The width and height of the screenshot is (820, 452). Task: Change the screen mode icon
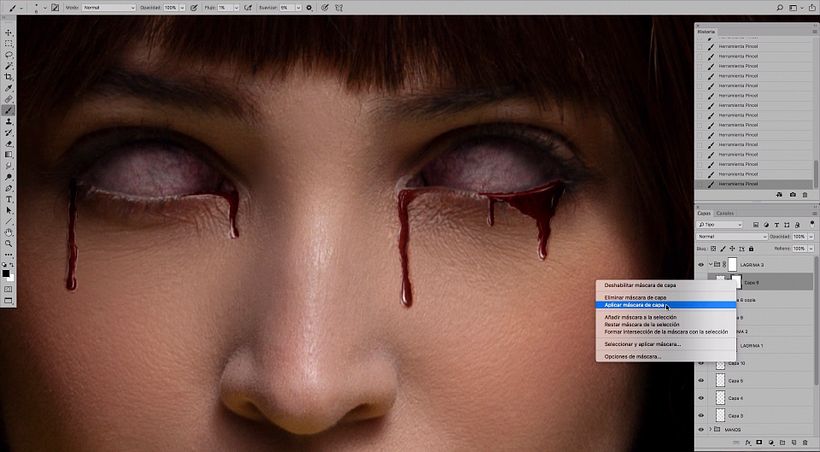tap(8, 300)
